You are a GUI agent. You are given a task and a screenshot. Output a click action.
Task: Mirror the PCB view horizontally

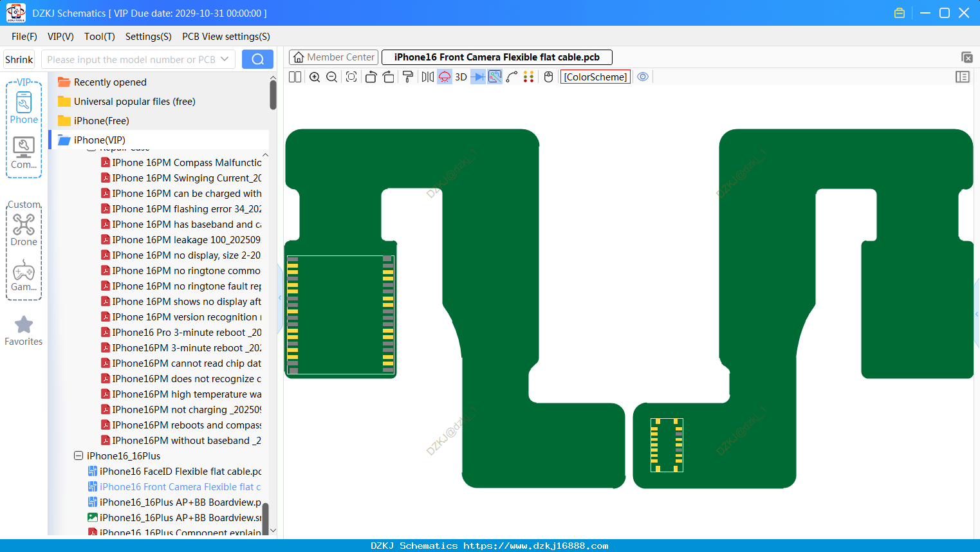coord(427,77)
